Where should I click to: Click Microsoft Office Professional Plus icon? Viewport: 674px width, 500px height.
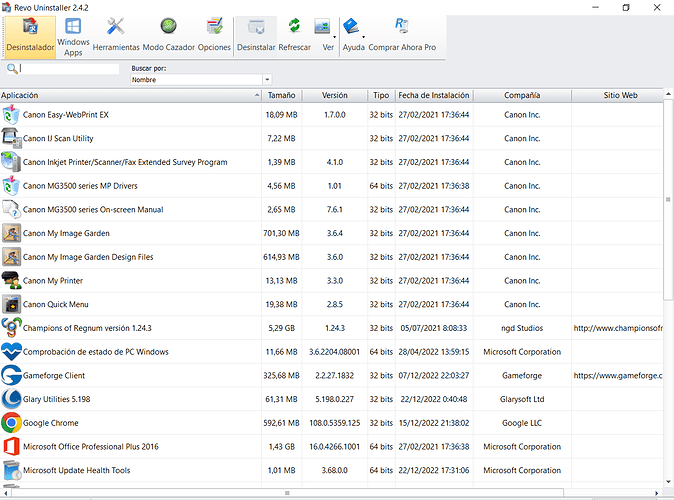click(11, 447)
